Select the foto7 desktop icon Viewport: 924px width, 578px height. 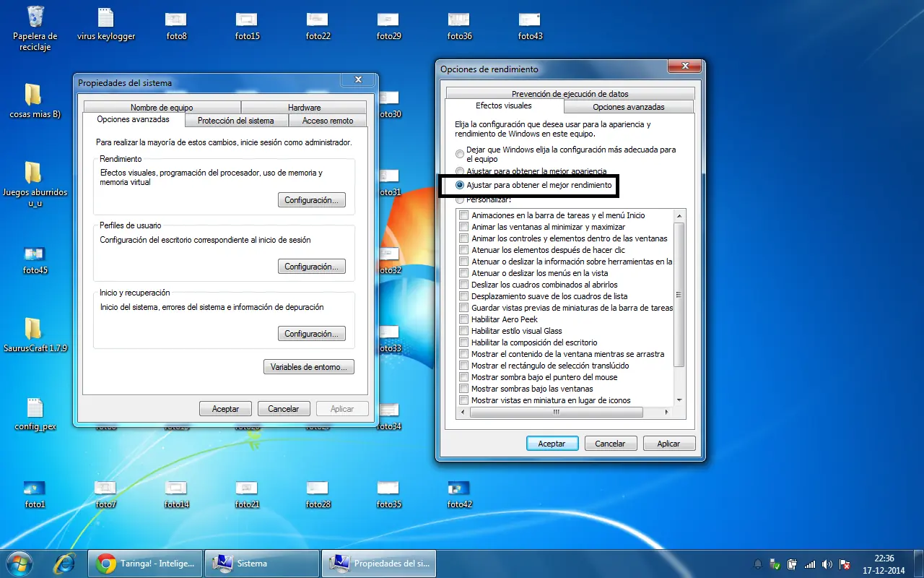[105, 494]
